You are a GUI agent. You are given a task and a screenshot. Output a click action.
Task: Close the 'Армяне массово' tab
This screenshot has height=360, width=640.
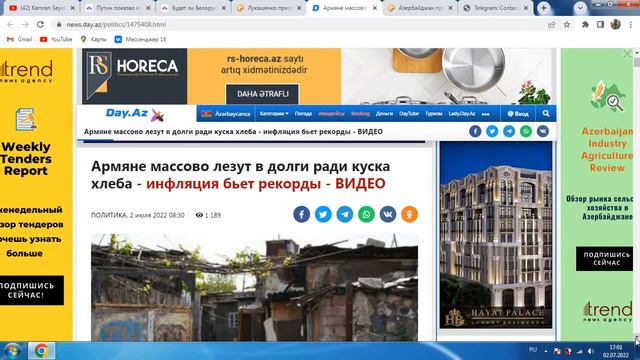(375, 8)
